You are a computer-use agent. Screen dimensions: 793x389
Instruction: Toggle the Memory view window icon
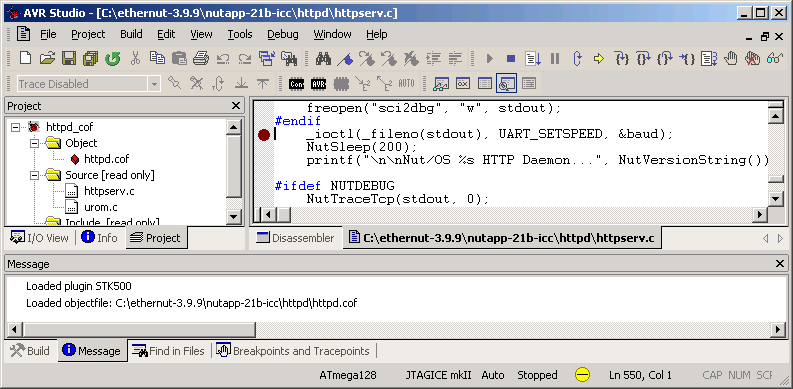(485, 83)
